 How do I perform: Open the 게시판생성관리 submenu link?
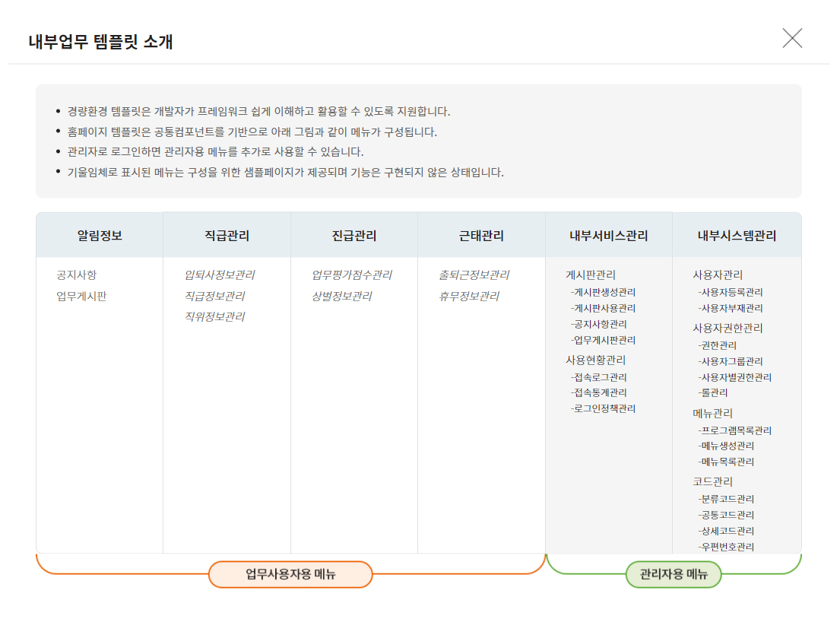(604, 292)
